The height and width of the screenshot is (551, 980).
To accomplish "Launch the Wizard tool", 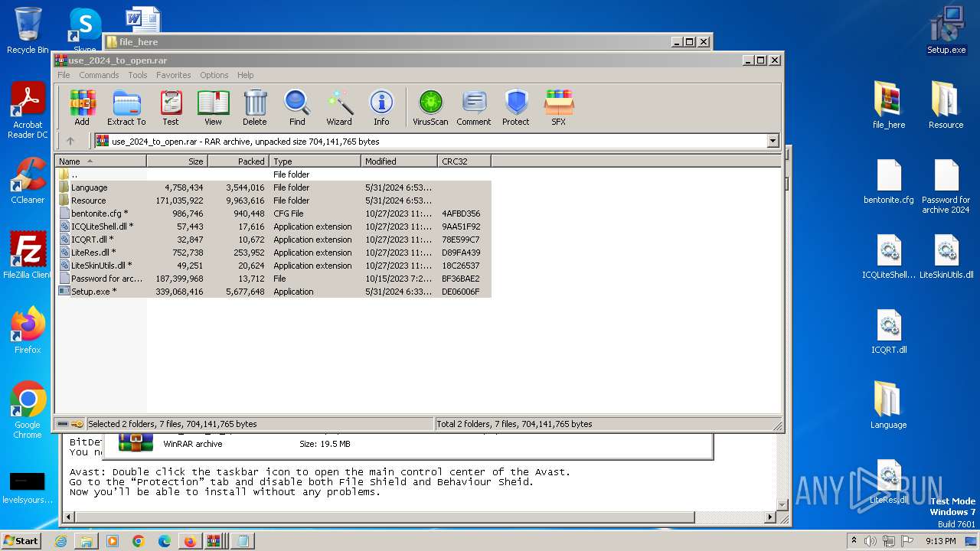I will point(339,107).
